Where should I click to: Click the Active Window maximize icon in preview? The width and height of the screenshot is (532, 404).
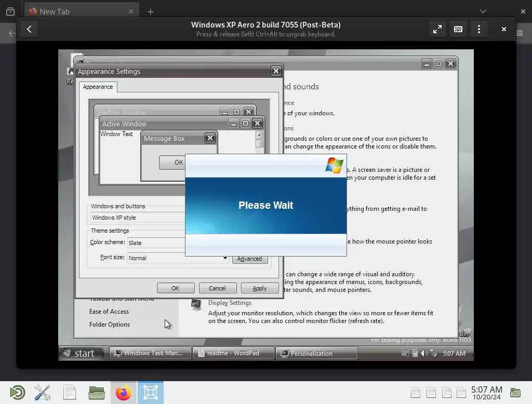[245, 124]
